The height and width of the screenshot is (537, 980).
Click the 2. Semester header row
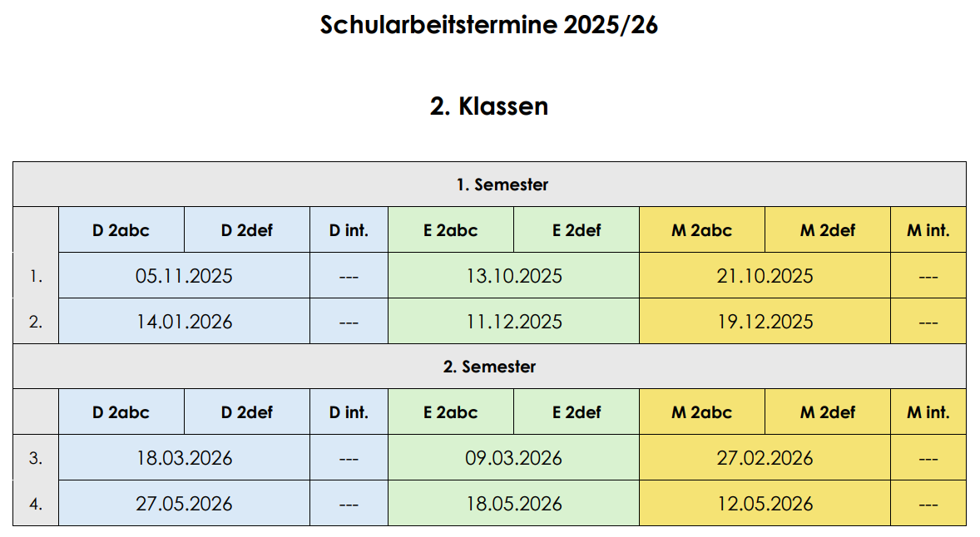tap(489, 367)
